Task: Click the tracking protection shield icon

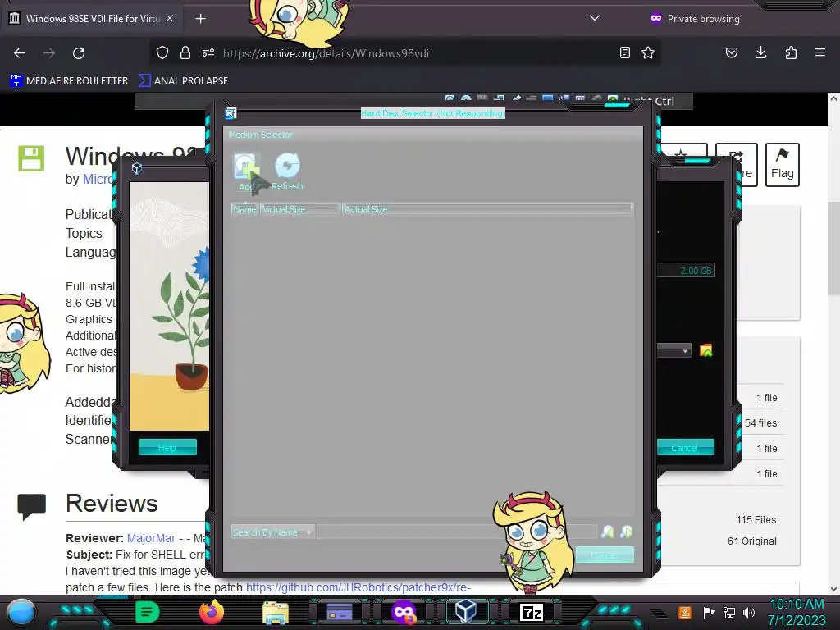Action: 162,52
